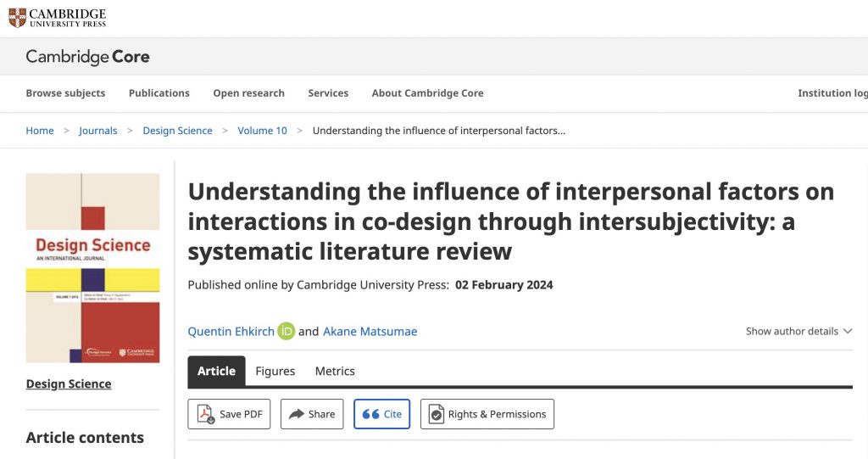This screenshot has height=459, width=868.
Task: Click the Cambridge University Press shield logo
Action: coord(17,18)
